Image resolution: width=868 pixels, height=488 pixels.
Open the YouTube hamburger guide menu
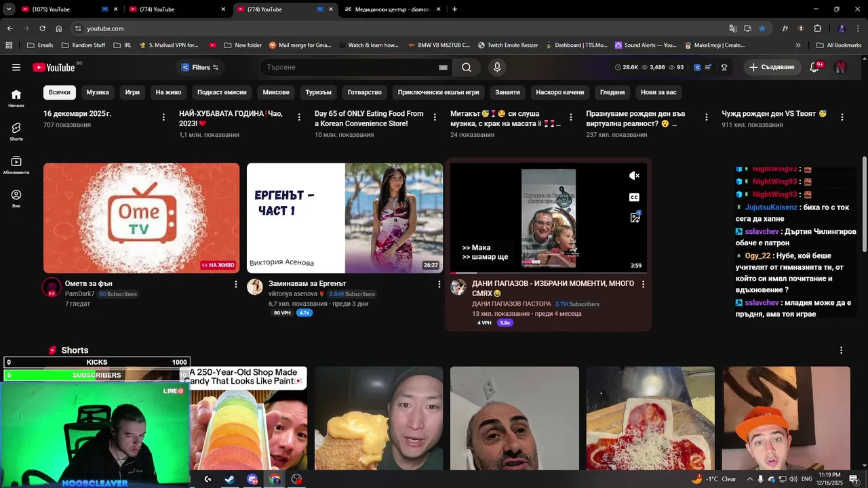[16, 67]
